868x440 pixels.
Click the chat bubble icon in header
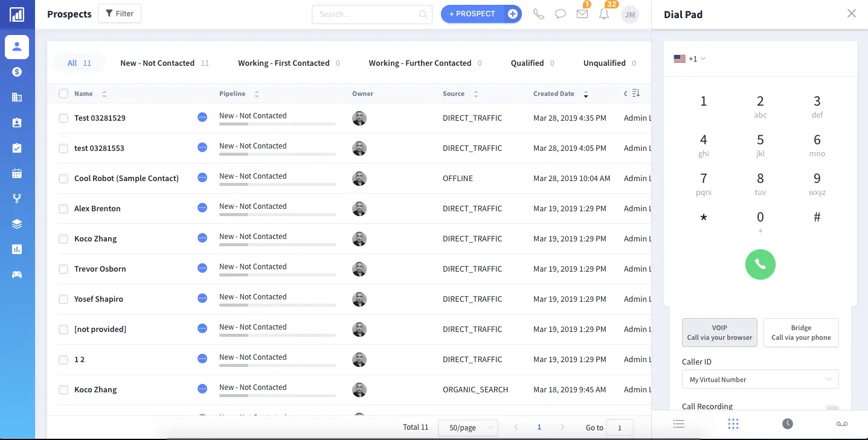(560, 14)
